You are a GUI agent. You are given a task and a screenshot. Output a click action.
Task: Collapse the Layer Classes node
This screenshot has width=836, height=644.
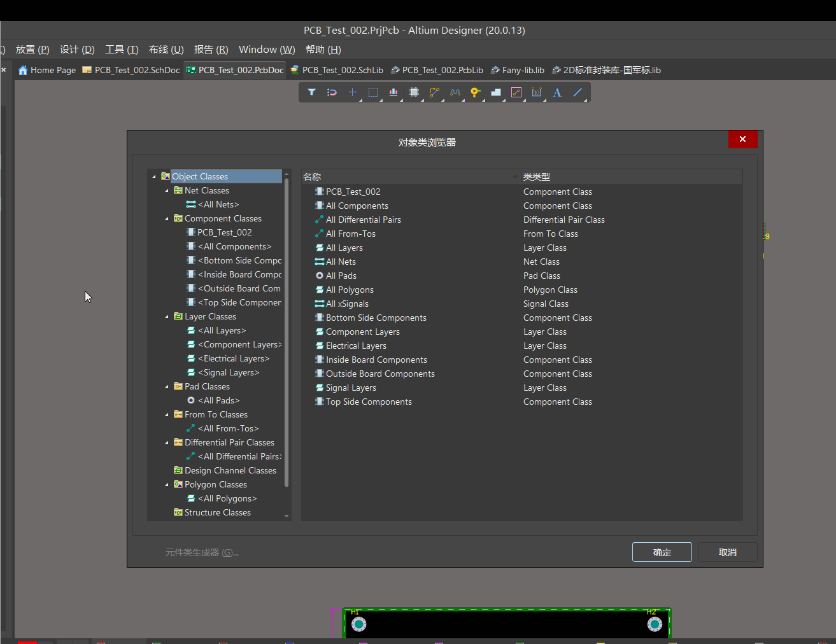click(x=167, y=317)
